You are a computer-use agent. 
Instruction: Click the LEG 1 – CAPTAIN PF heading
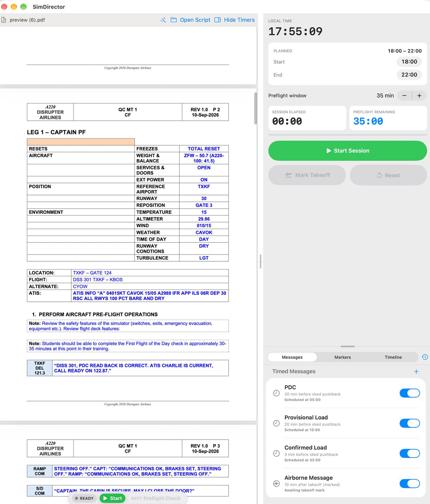pos(56,132)
